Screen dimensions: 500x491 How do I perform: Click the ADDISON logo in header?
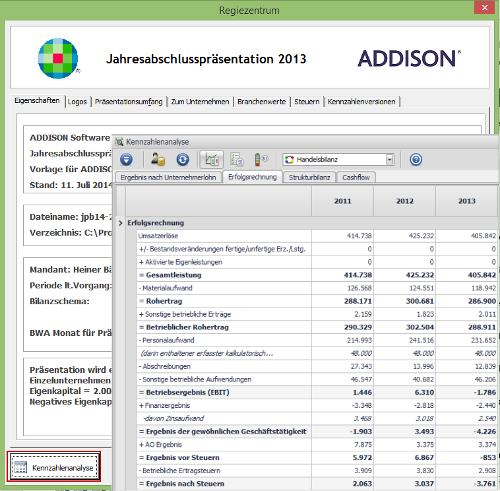pos(409,58)
